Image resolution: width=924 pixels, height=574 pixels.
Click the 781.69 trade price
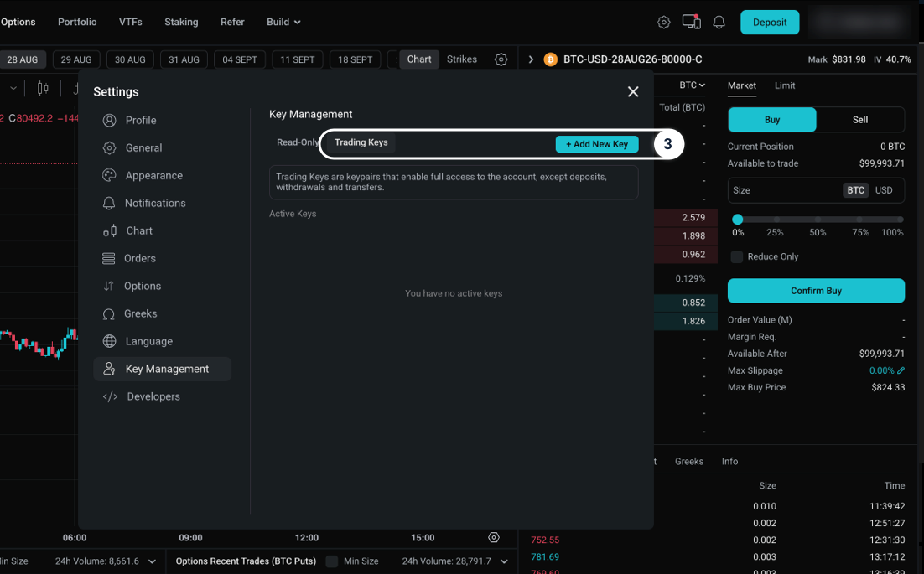pos(545,557)
